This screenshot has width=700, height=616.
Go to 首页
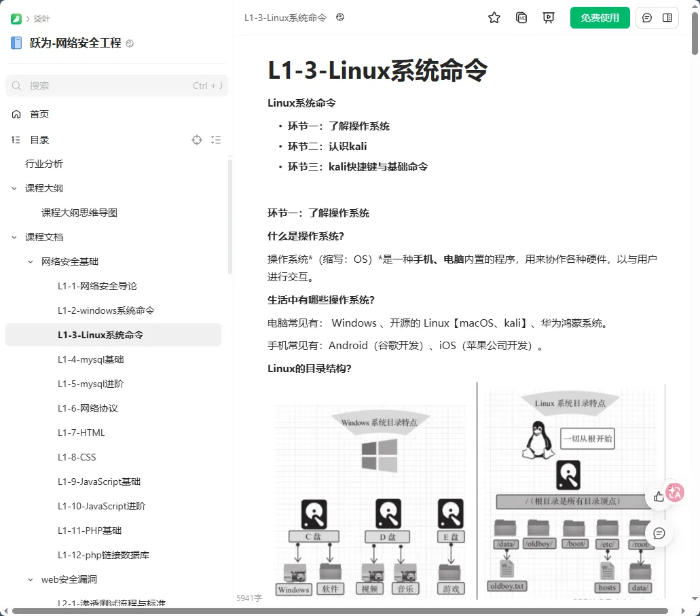click(x=39, y=114)
